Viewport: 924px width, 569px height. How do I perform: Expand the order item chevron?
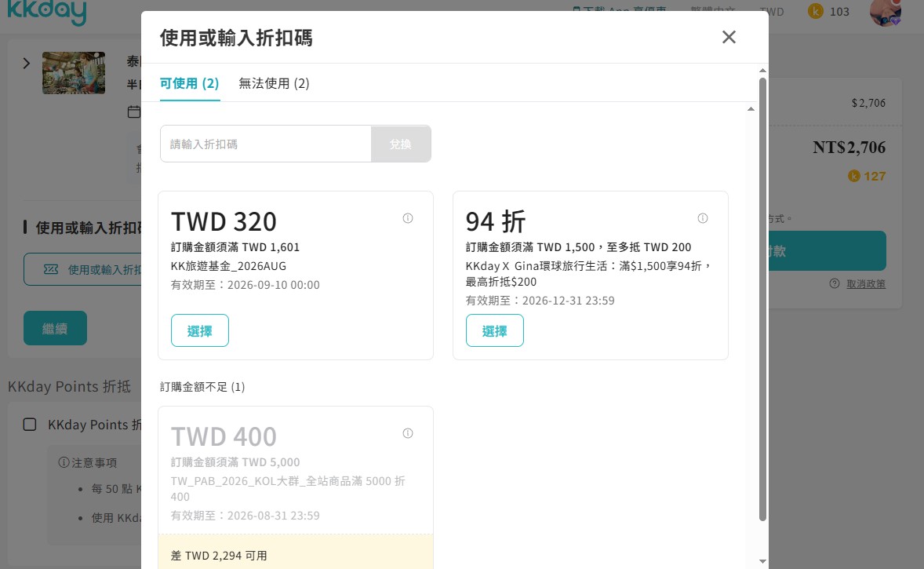(26, 63)
